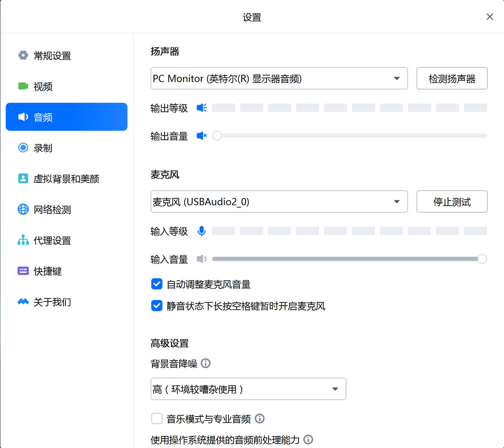Click the info icon beside 背景音降噪
Screen dimensions: 504x448
[x=205, y=363]
